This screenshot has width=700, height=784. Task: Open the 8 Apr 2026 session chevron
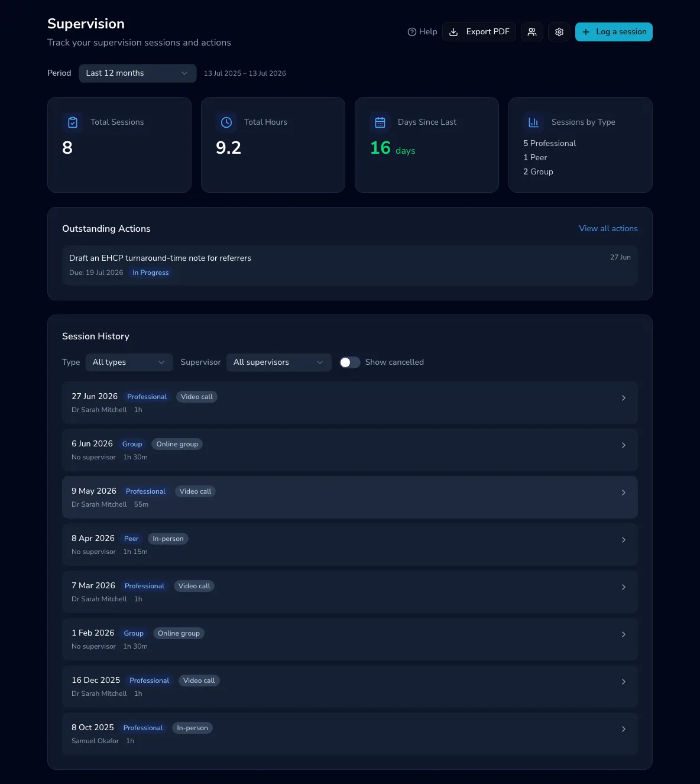click(624, 540)
